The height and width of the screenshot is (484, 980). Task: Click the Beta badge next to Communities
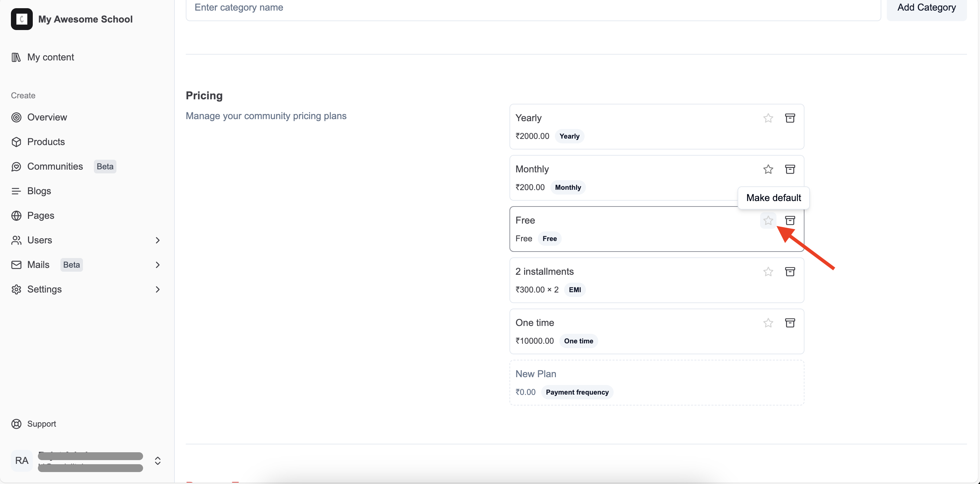(105, 167)
